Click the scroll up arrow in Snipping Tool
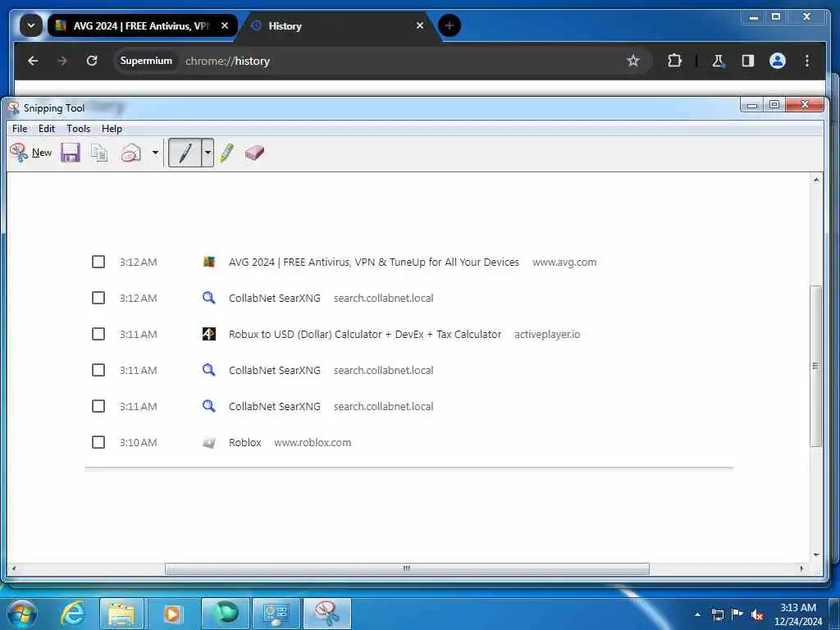 816,180
